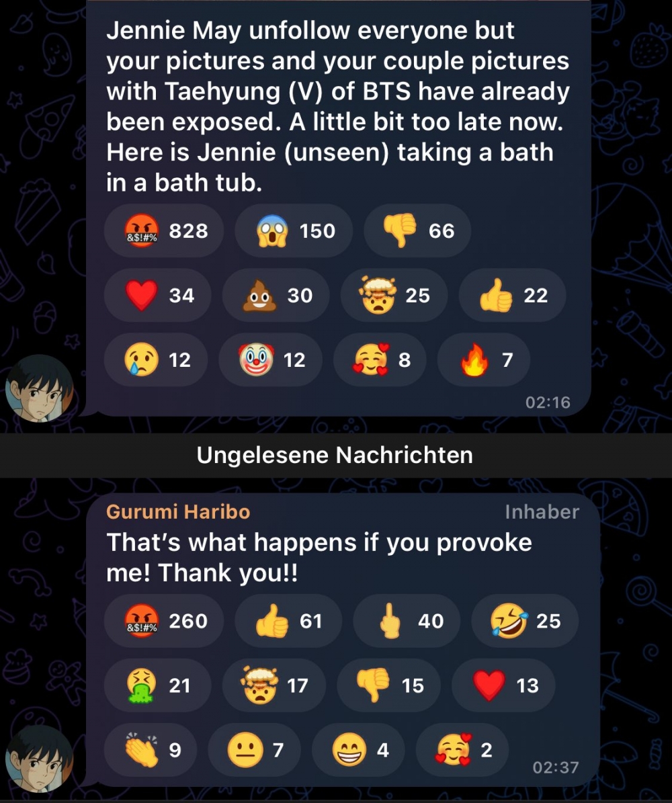Viewport: 672px width, 803px height.
Task: Tap the fire reaction showing 7
Action: pyautogui.click(x=484, y=360)
